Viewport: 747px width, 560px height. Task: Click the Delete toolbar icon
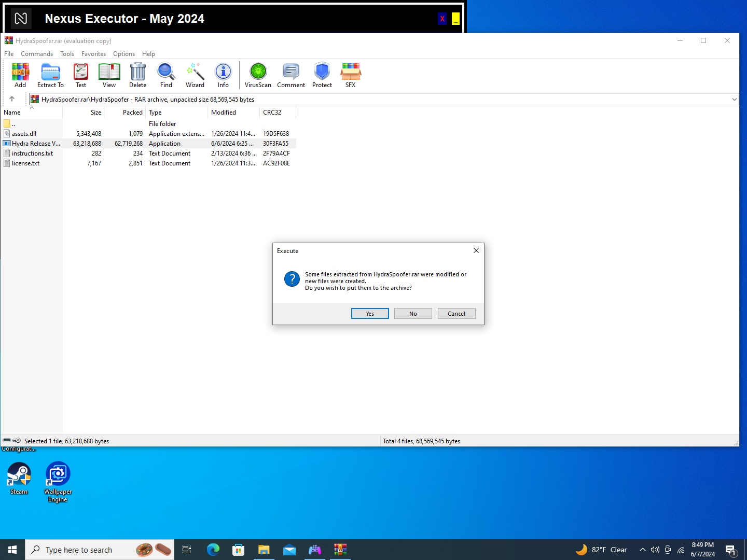click(x=137, y=75)
